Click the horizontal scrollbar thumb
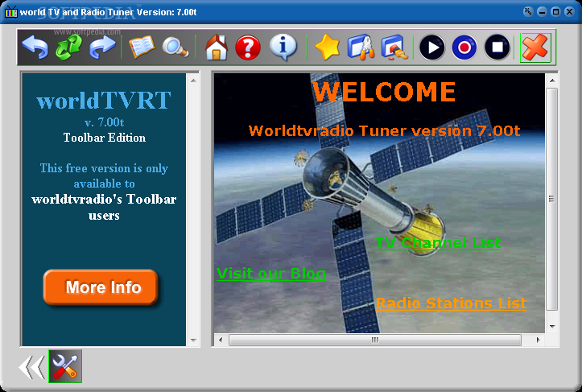The image size is (582, 392). [x=375, y=340]
